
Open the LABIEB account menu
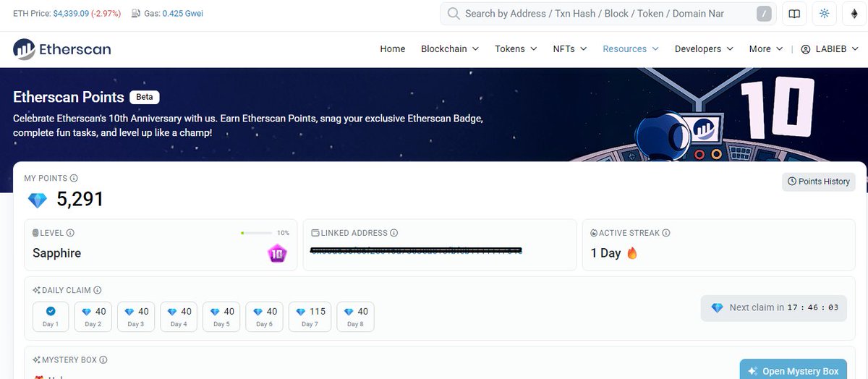tap(829, 49)
